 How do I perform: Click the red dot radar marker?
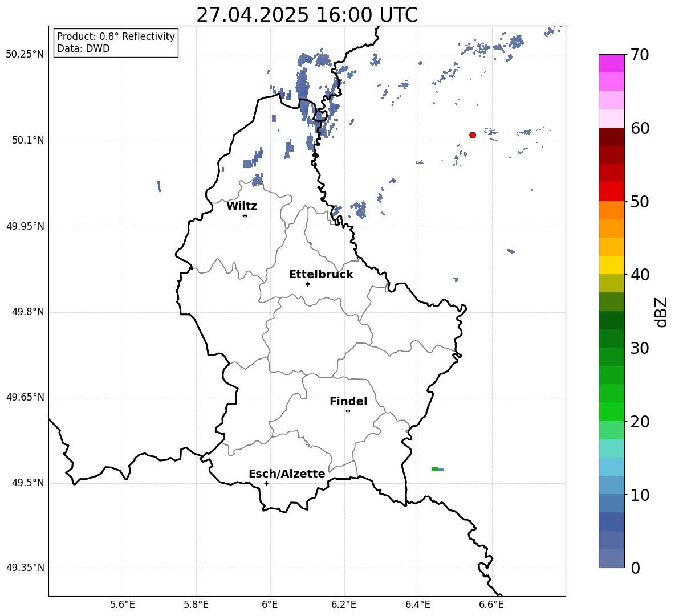473,135
